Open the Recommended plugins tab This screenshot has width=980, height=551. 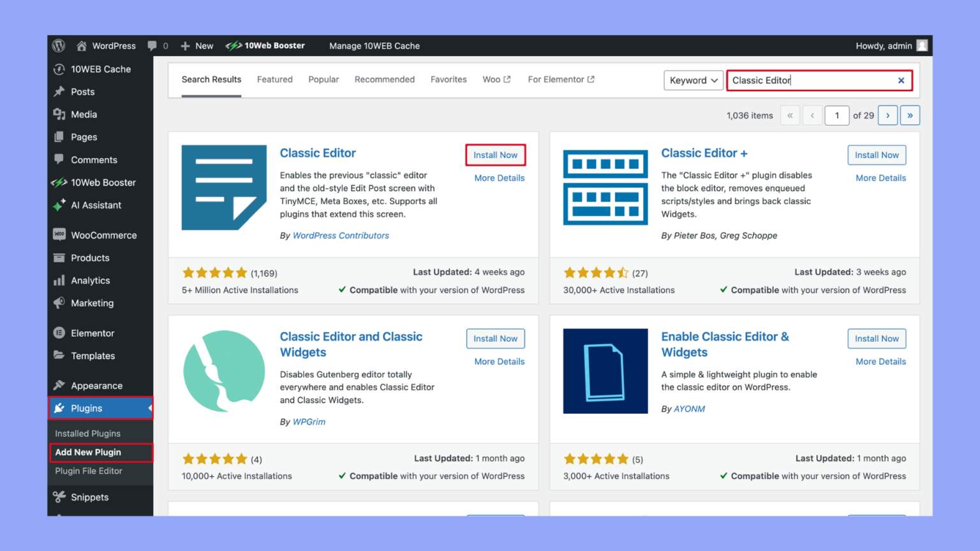click(x=385, y=80)
